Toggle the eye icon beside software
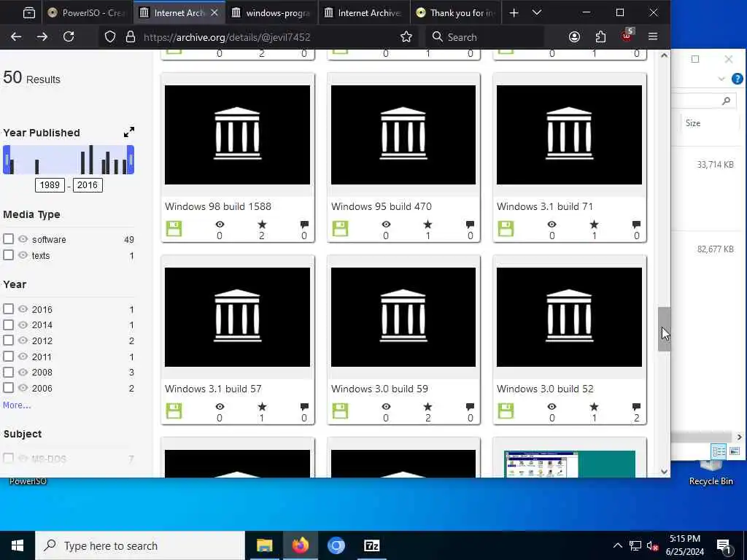Viewport: 747px width, 560px height. [x=23, y=238]
